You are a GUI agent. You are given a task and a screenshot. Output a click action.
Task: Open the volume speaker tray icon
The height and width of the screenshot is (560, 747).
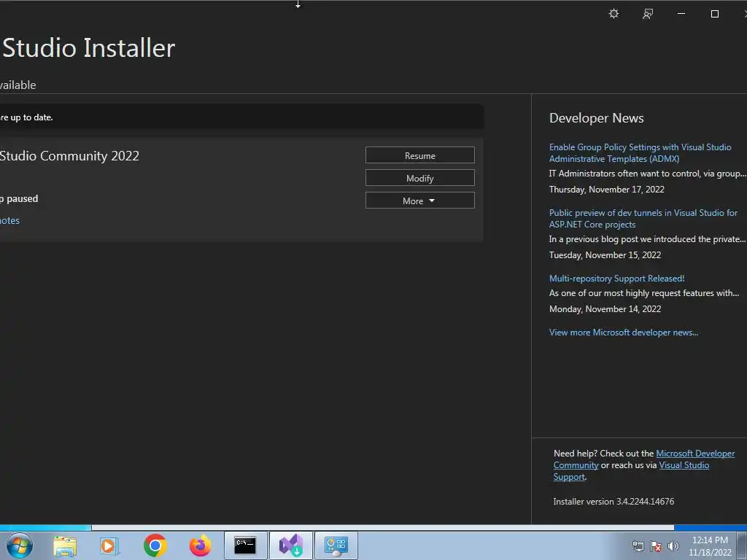click(x=673, y=546)
